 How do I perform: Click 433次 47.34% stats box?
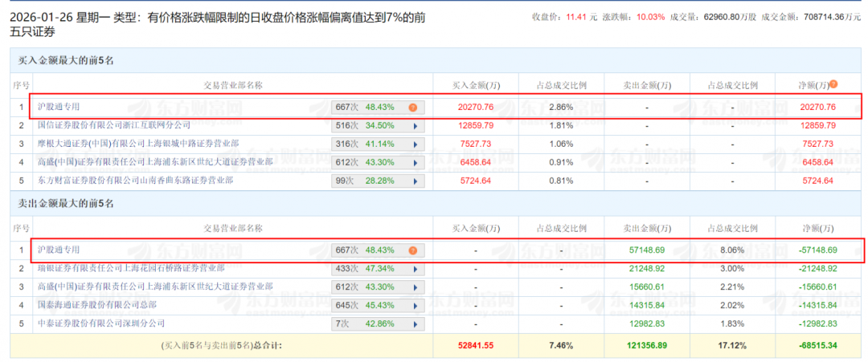pyautogui.click(x=378, y=269)
